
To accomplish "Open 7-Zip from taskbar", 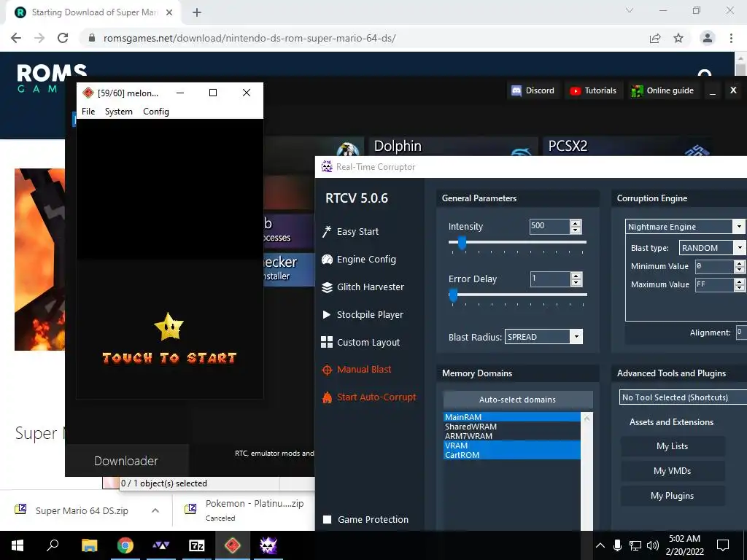I will (197, 545).
